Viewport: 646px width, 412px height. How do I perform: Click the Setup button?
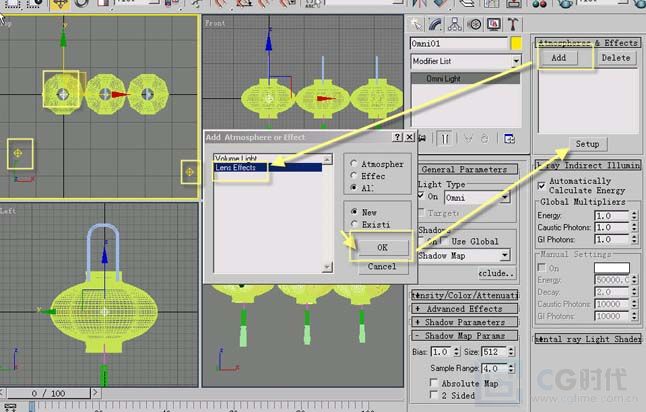click(x=587, y=144)
